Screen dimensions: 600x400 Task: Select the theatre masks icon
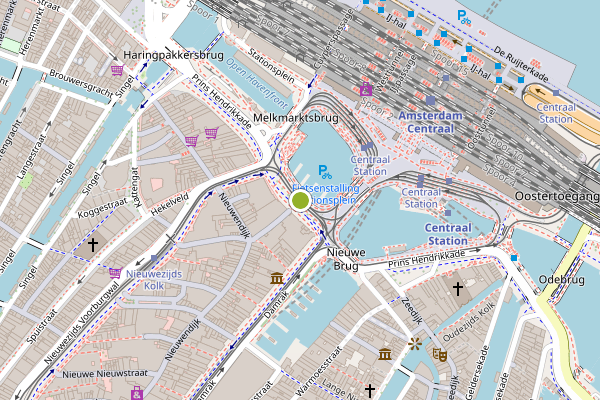pos(440,354)
